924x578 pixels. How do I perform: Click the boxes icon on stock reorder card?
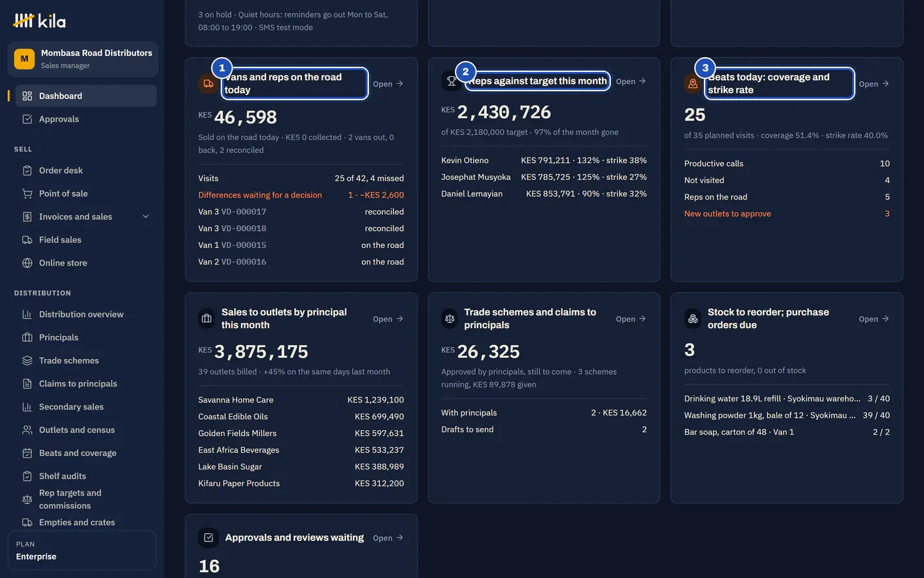click(x=693, y=319)
